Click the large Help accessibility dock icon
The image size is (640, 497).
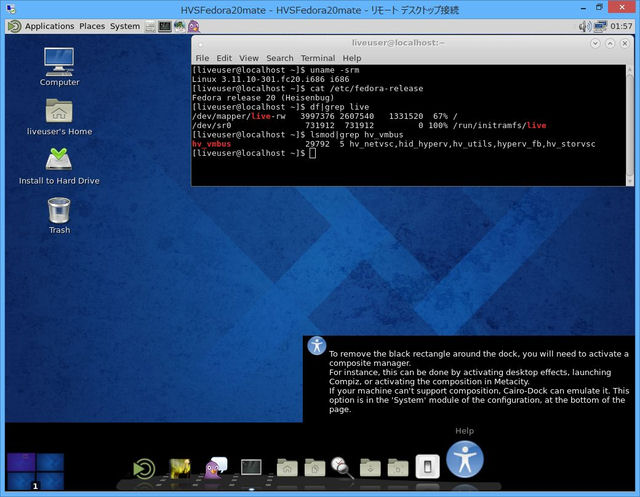coord(464,459)
